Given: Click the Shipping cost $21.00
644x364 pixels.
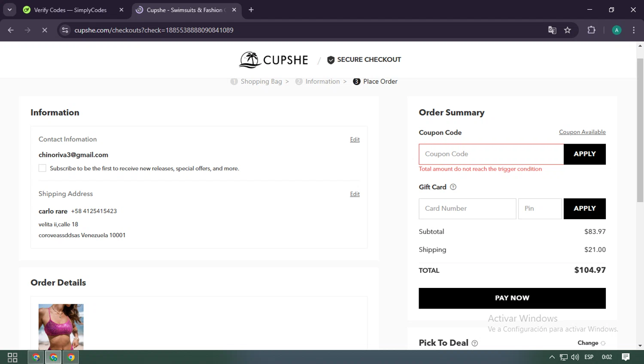Looking at the screenshot, I should (595, 250).
